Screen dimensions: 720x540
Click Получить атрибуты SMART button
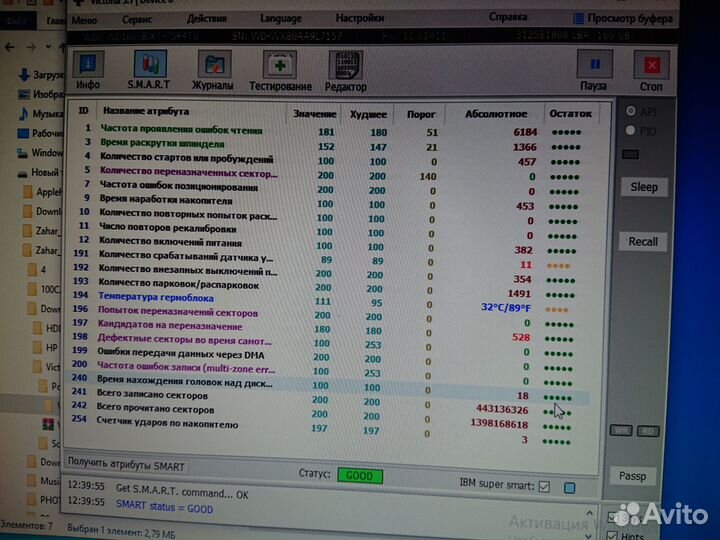127,465
